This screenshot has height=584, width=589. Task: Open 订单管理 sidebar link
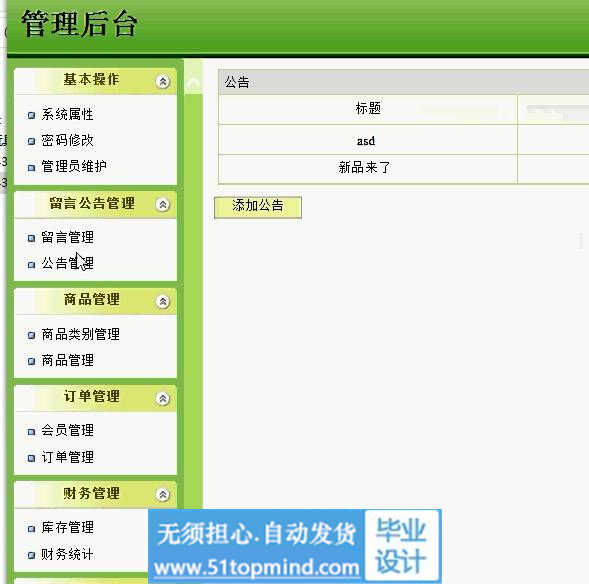pos(67,457)
